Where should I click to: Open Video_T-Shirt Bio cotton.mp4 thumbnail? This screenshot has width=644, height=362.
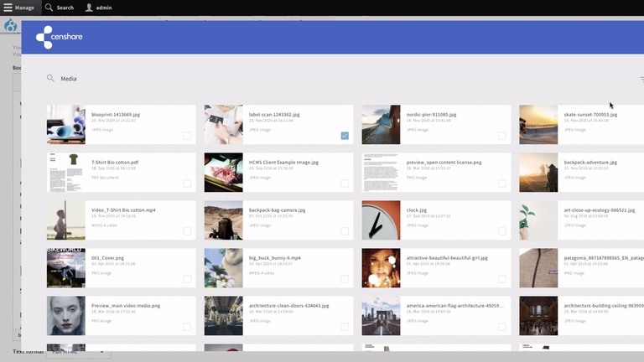coord(65,220)
